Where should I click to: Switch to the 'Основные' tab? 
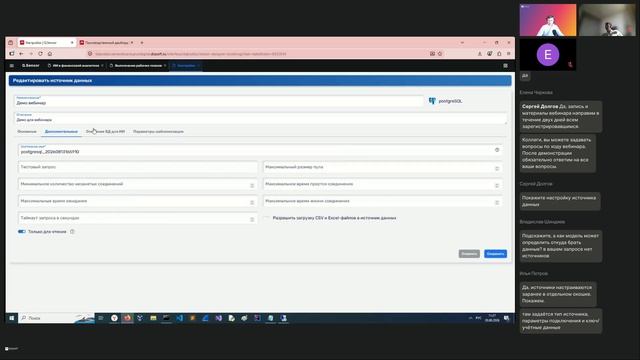tap(27, 131)
